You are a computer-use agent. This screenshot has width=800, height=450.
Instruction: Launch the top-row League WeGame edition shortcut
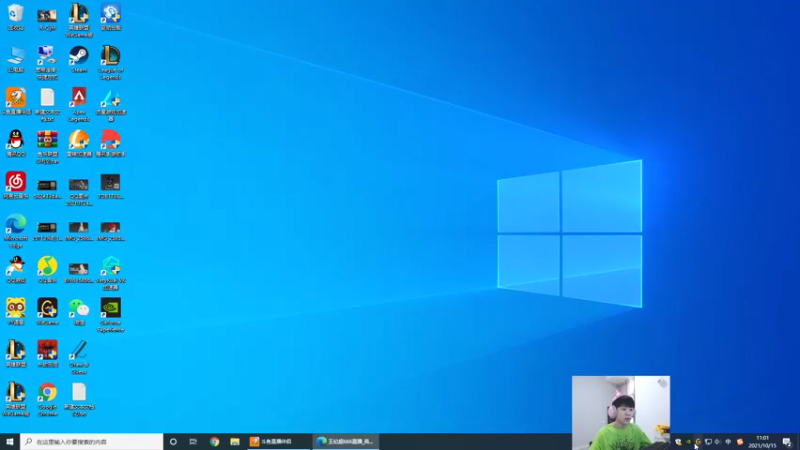point(79,20)
